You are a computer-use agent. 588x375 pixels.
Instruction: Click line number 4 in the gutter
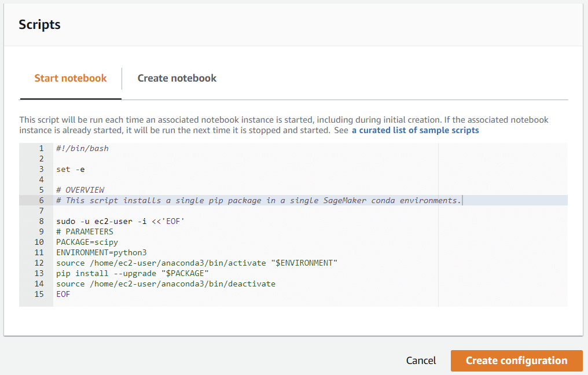(x=41, y=179)
